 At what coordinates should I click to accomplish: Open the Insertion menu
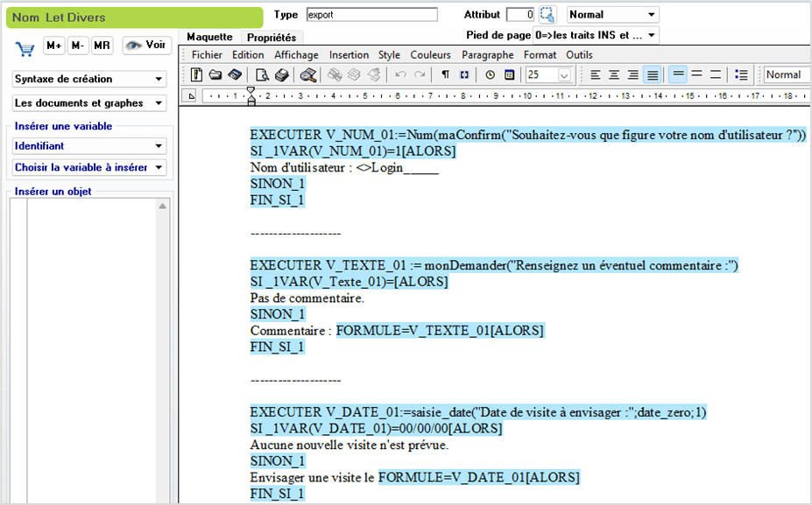pyautogui.click(x=349, y=55)
